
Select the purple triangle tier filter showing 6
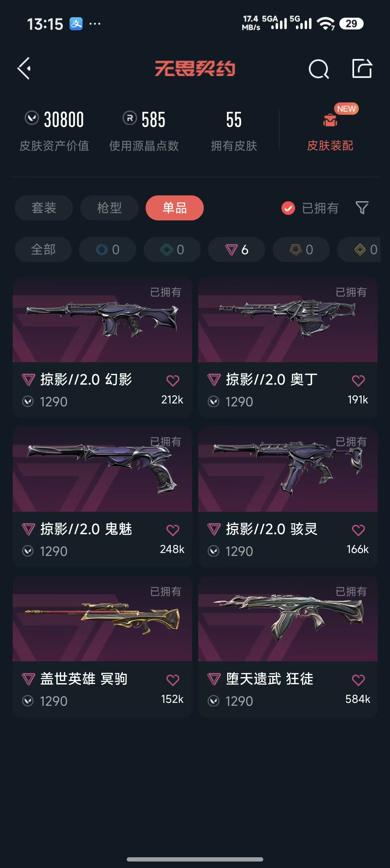pyautogui.click(x=236, y=250)
